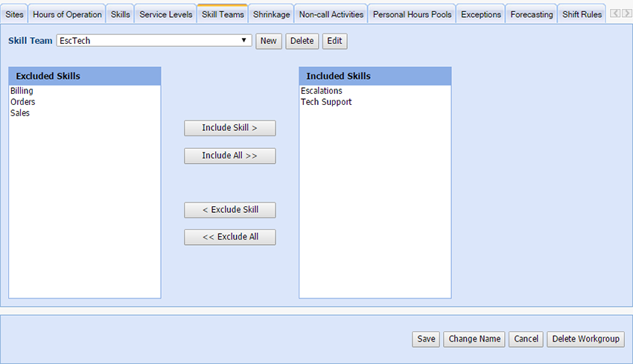The width and height of the screenshot is (633, 364).
Task: Save the workgroup changes
Action: click(x=426, y=339)
